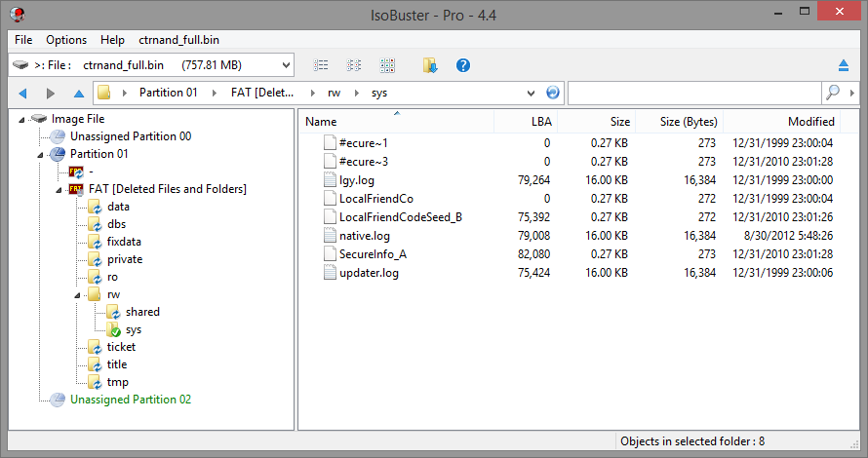Select the fixdata folder in tree
Viewport: 868px width, 458px height.
click(x=124, y=242)
